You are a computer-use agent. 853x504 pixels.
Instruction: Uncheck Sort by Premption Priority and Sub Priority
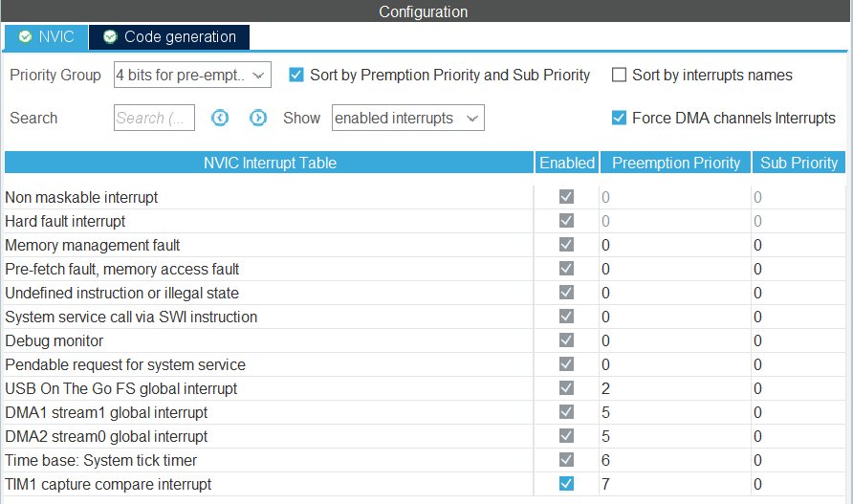click(x=296, y=75)
